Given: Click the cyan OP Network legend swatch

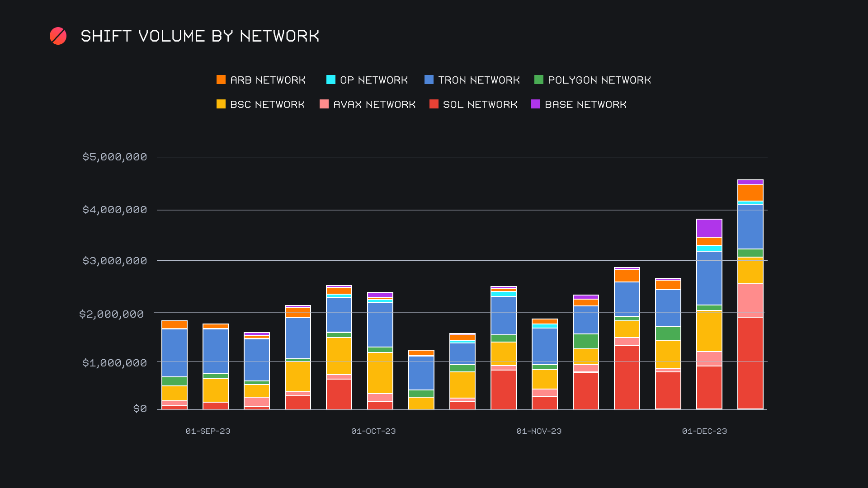Looking at the screenshot, I should pos(330,80).
